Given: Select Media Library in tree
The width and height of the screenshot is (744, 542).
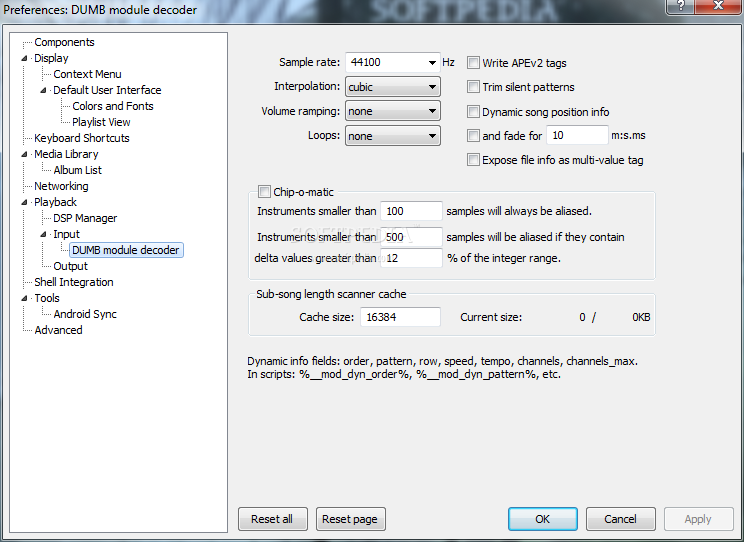Looking at the screenshot, I should pos(66,154).
